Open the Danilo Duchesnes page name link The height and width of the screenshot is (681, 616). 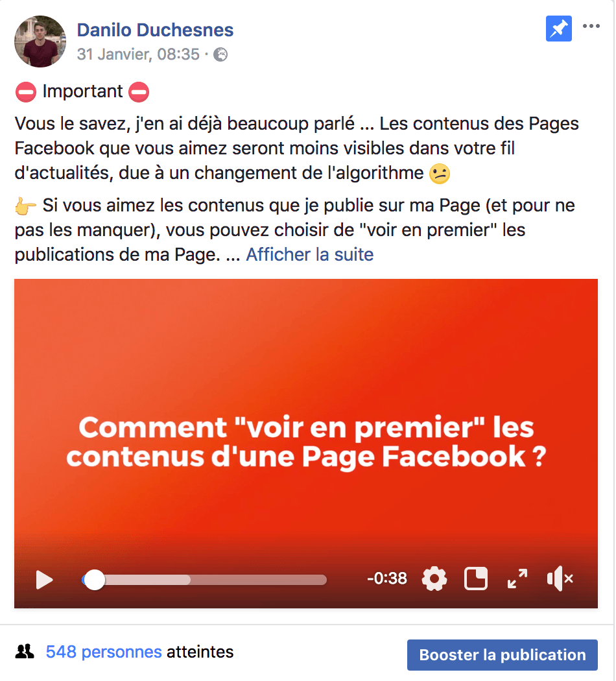(x=155, y=30)
